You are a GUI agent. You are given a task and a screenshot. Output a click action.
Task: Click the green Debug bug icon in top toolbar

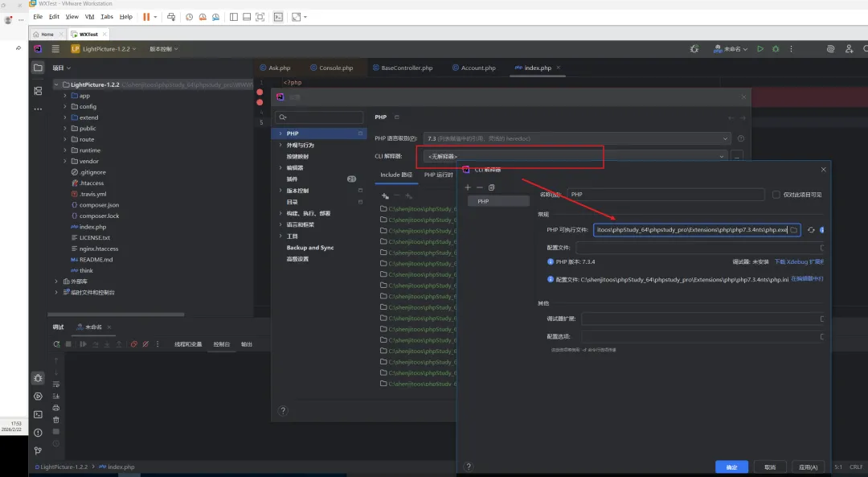tap(776, 49)
